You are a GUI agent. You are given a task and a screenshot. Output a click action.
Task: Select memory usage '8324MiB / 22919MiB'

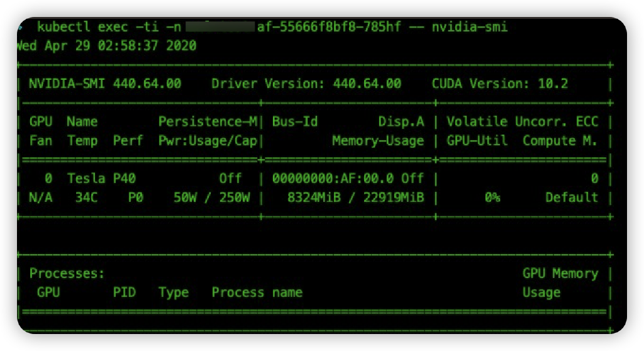tap(355, 198)
